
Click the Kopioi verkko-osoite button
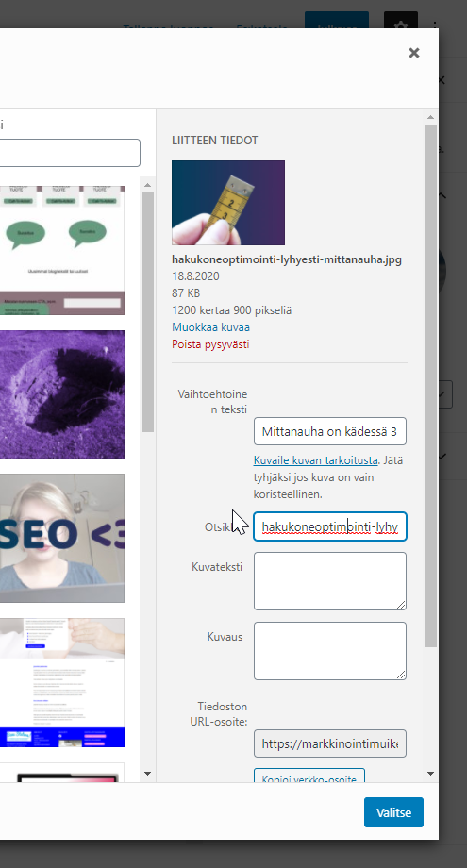tap(309, 776)
